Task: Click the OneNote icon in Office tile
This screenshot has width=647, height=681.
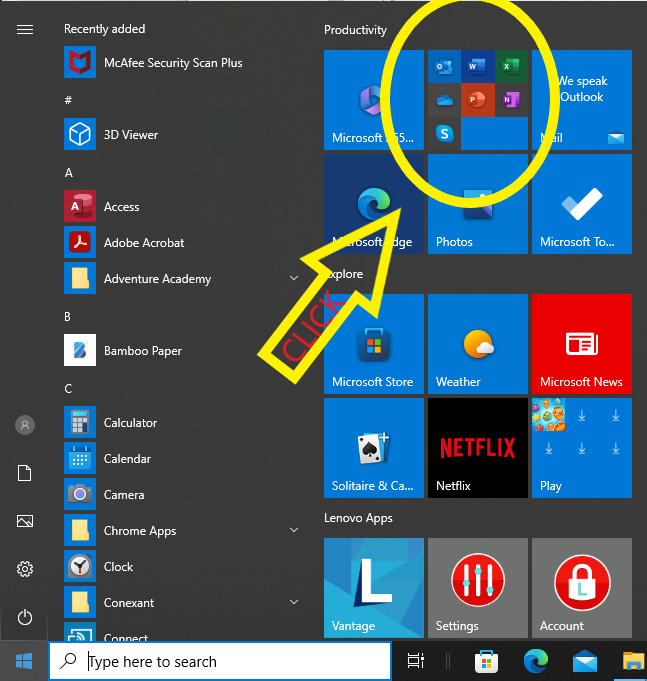Action: point(511,100)
